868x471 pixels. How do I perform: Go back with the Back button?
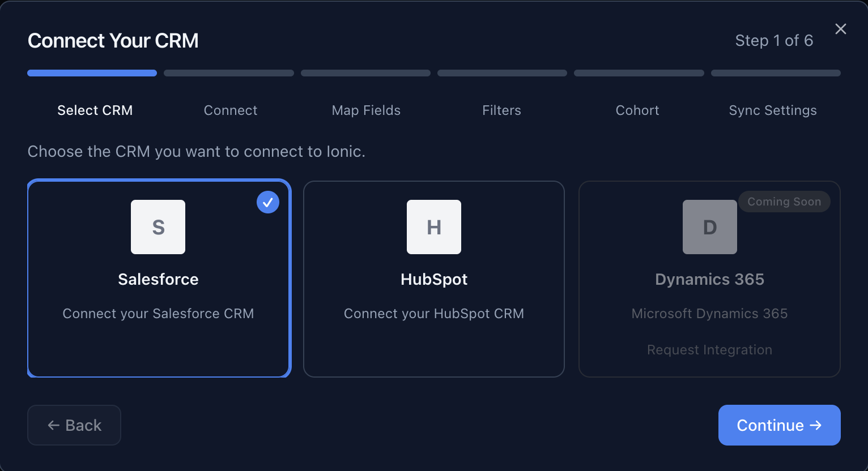pyautogui.click(x=74, y=425)
